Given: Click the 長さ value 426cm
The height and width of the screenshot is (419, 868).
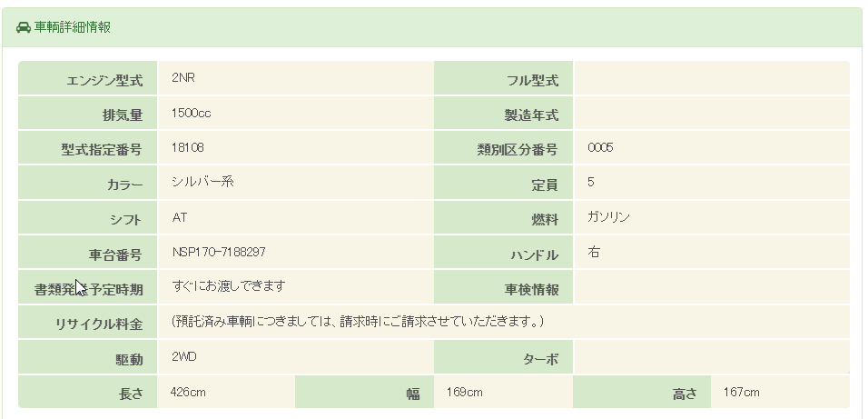Looking at the screenshot, I should point(187,392).
